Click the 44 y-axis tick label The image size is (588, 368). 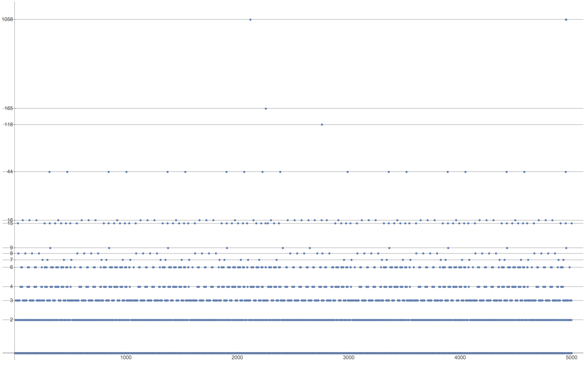tap(10, 172)
